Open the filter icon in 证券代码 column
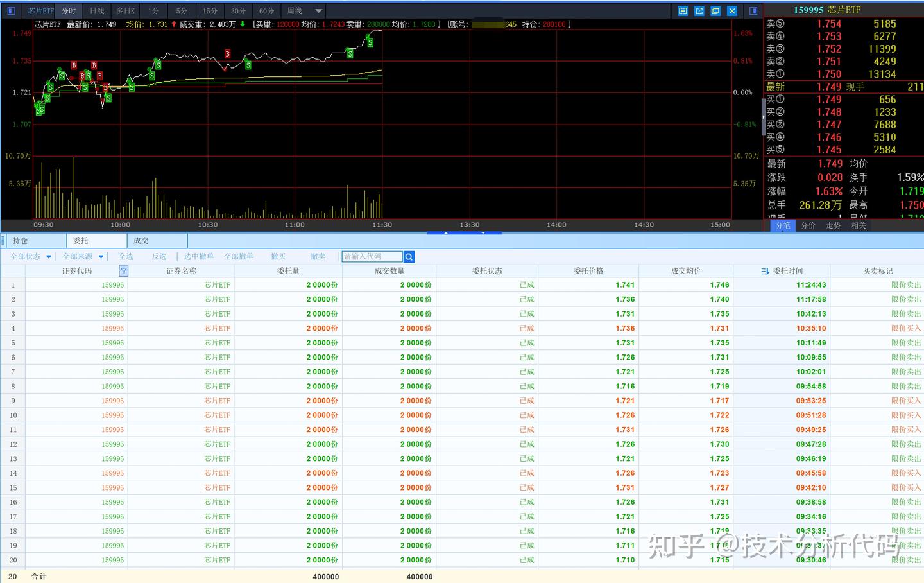The image size is (924, 583). pyautogui.click(x=123, y=271)
